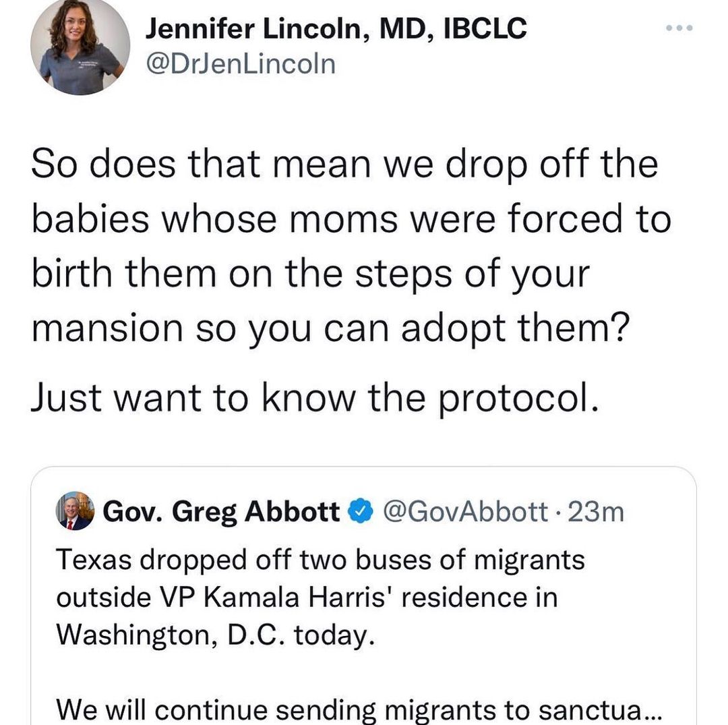
Task: Click the "Texas dropped off two buses" line
Action: tap(320, 559)
